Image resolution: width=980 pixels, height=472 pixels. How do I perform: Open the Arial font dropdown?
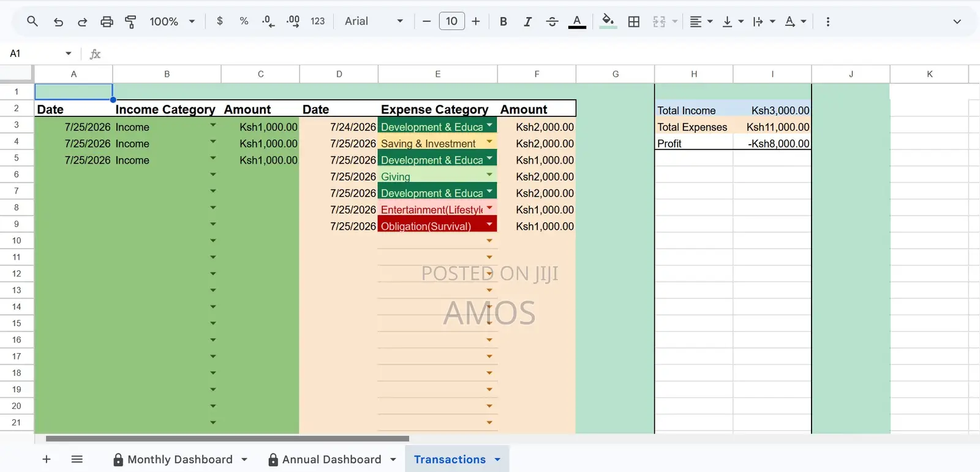374,21
